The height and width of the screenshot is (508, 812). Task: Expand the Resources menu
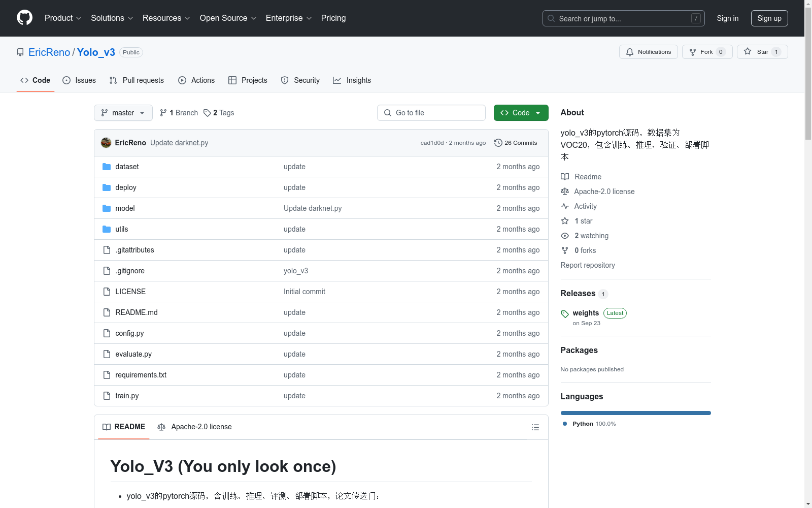[166, 18]
